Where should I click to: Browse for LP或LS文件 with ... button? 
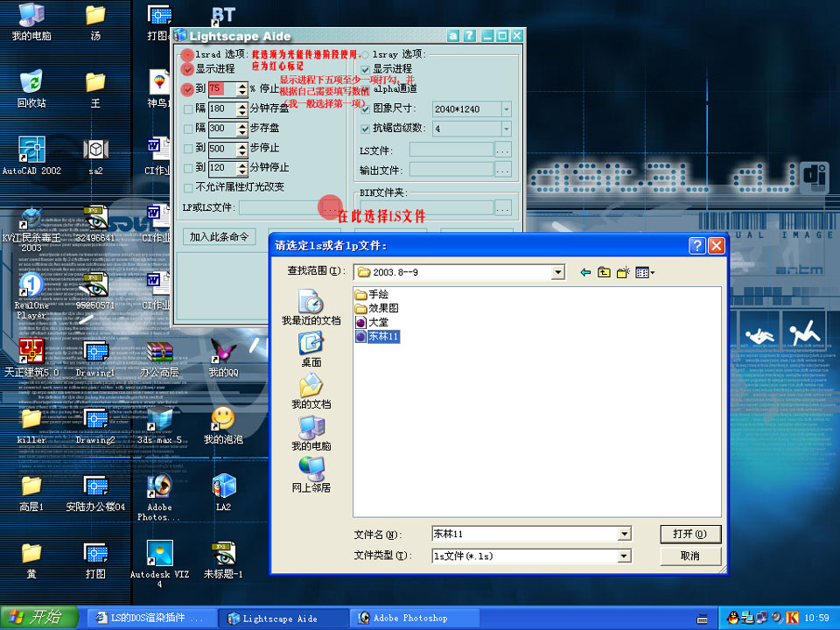click(330, 207)
